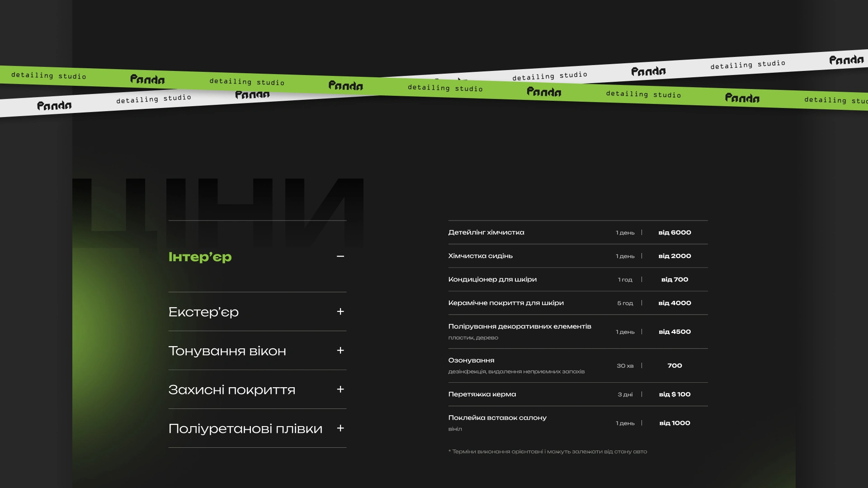This screenshot has width=868, height=488.
Task: Select the Інтер'єр category heading
Action: pos(200,257)
